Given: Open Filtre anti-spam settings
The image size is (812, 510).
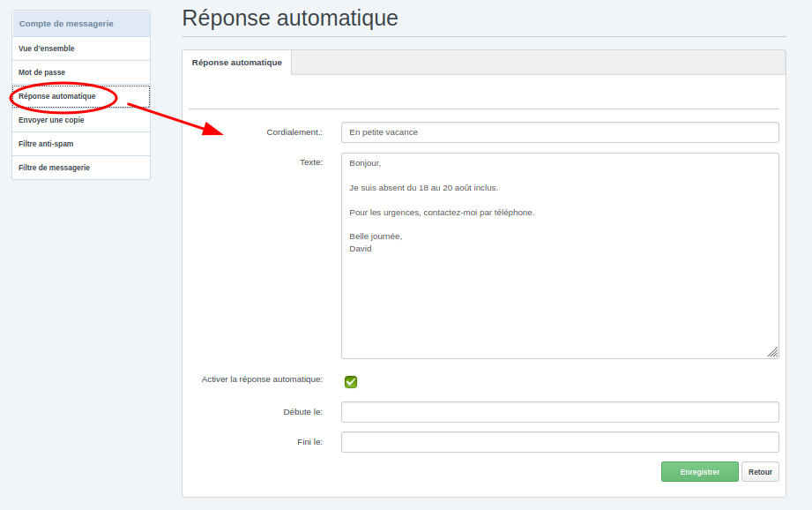Looking at the screenshot, I should (46, 144).
